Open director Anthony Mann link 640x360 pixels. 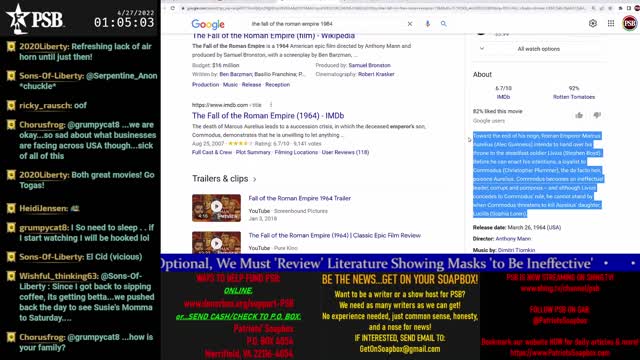513,239
